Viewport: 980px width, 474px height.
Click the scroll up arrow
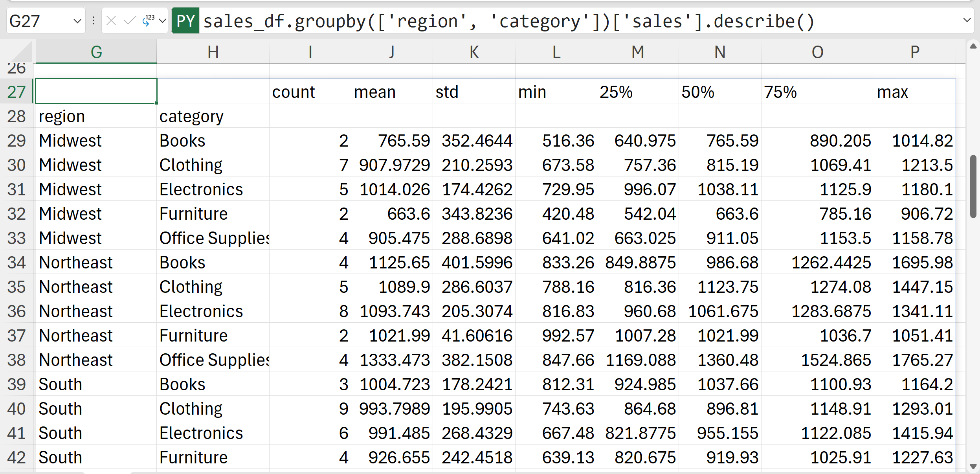pos(973,46)
